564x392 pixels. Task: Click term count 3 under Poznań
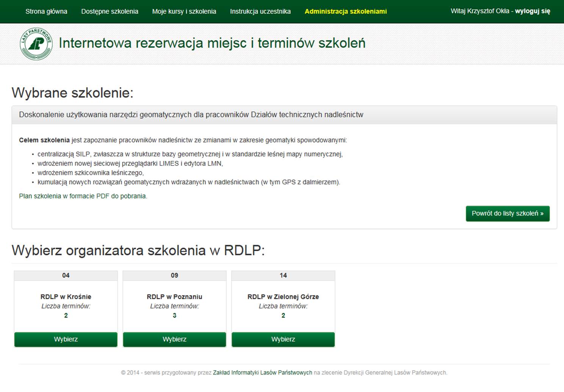pos(174,315)
